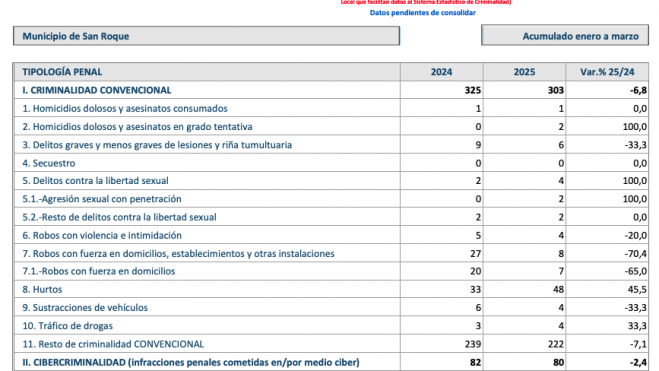The width and height of the screenshot is (659, 371).
Task: Click the 325 value for Criminalidad Convencional
Action: pos(473,90)
